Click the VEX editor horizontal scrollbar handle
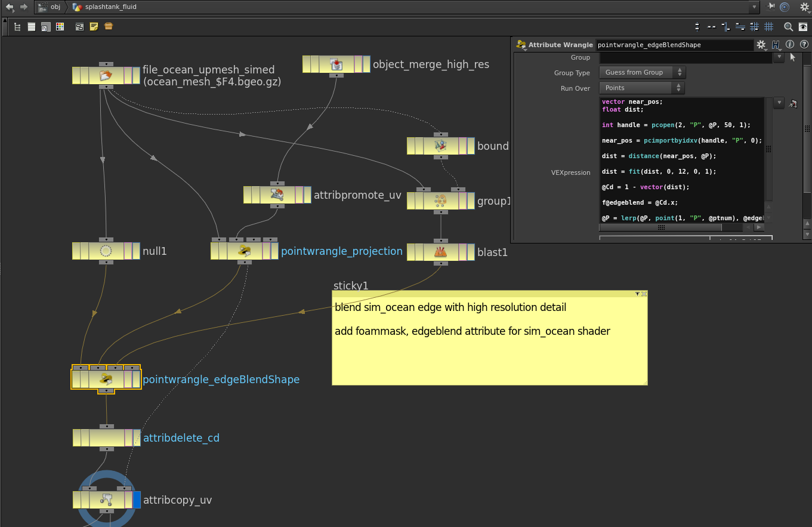The width and height of the screenshot is (812, 527). pos(660,227)
